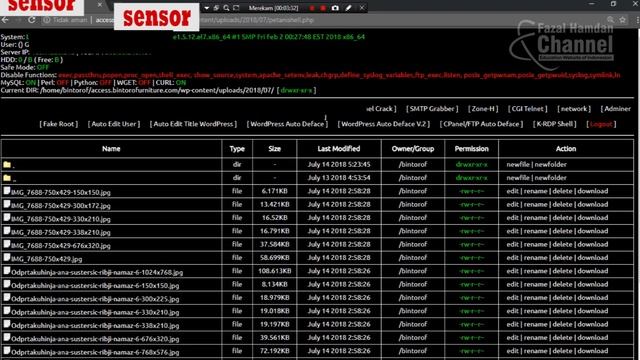Stop recording with the second red button
Image resolution: width=640 pixels, height=360 pixels.
tap(323, 8)
